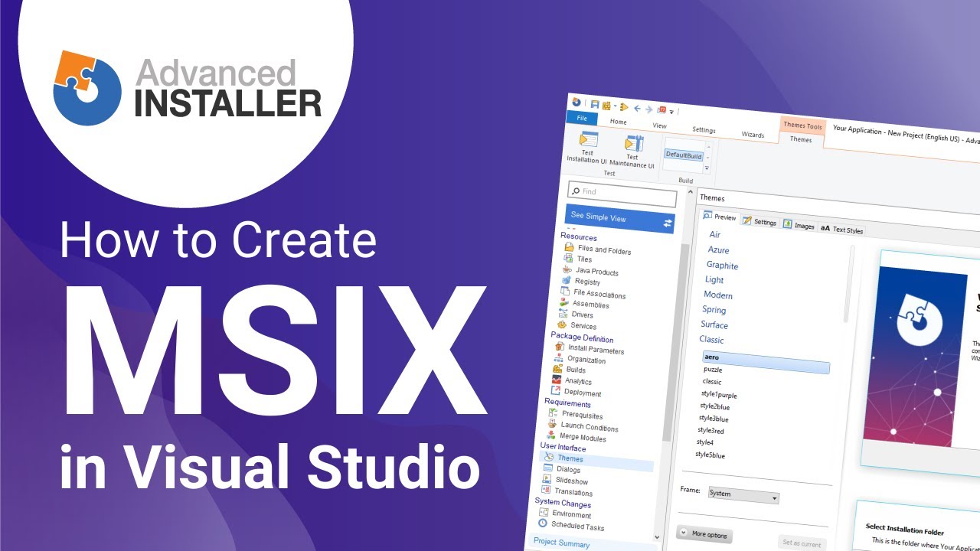Click the File Associations icon
980x551 pixels.
[565, 292]
